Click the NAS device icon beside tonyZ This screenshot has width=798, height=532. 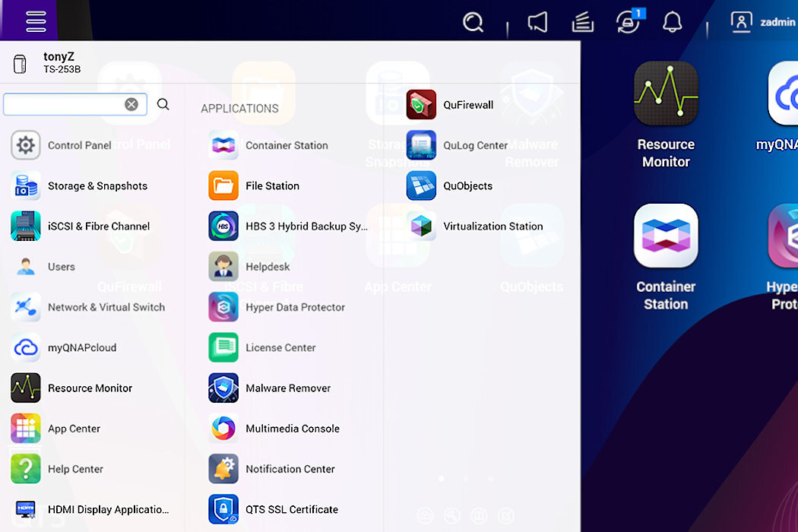(20, 64)
